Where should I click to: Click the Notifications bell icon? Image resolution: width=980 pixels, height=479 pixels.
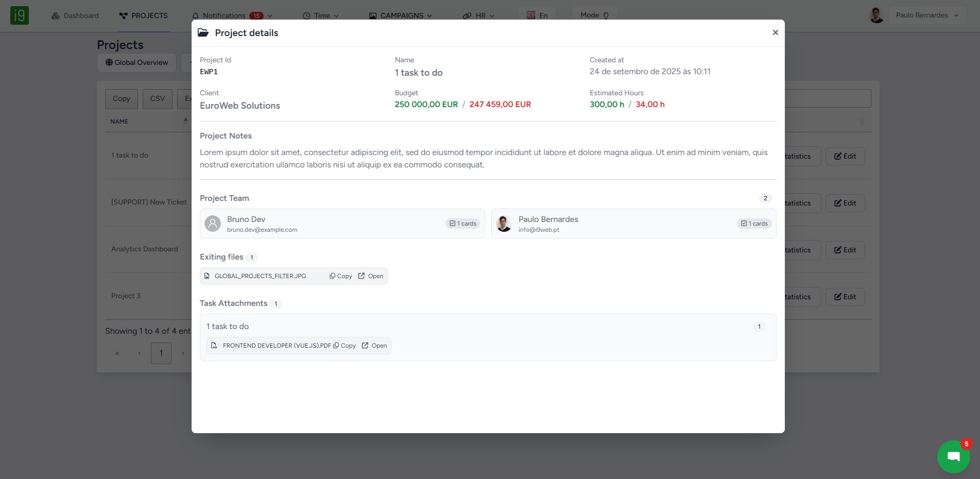click(196, 16)
